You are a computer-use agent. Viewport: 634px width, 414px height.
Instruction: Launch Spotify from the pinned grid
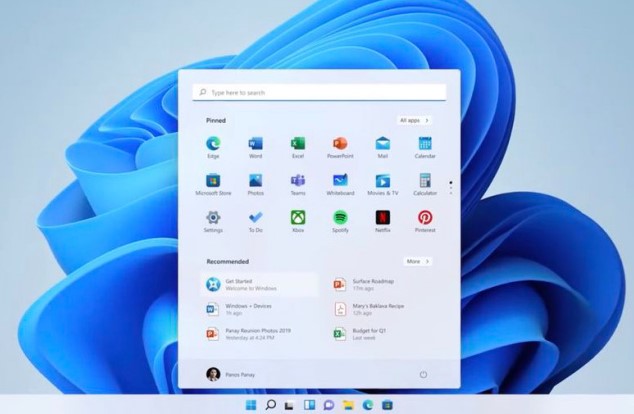[x=340, y=218]
